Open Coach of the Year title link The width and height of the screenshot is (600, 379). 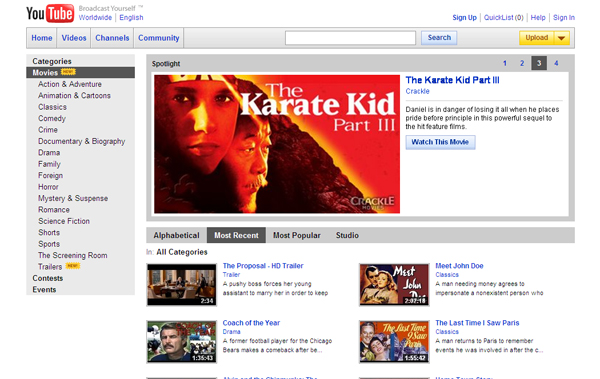(x=251, y=323)
